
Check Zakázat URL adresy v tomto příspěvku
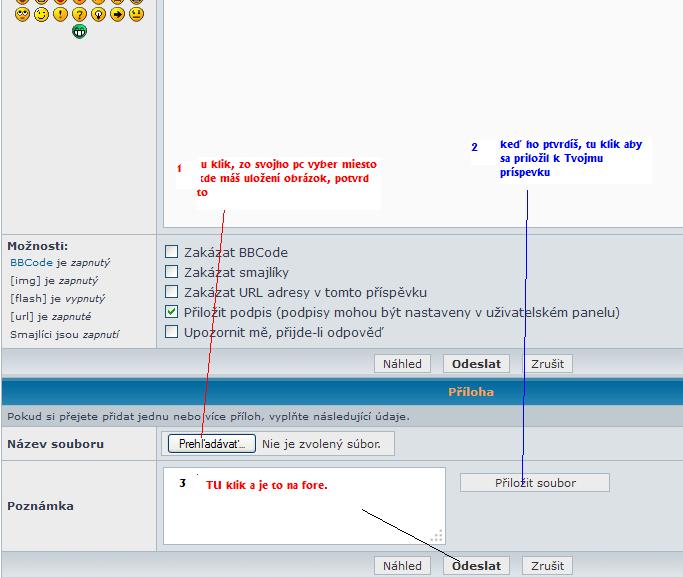tap(172, 292)
